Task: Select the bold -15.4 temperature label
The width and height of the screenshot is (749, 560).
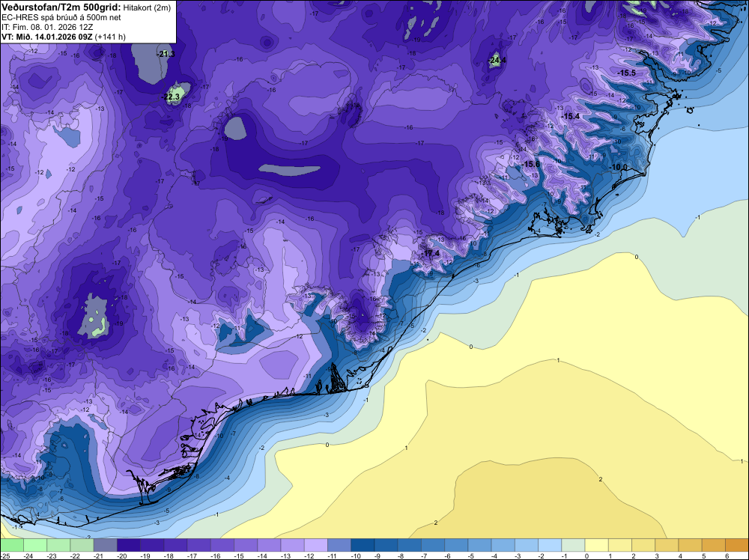Action: 570,117
